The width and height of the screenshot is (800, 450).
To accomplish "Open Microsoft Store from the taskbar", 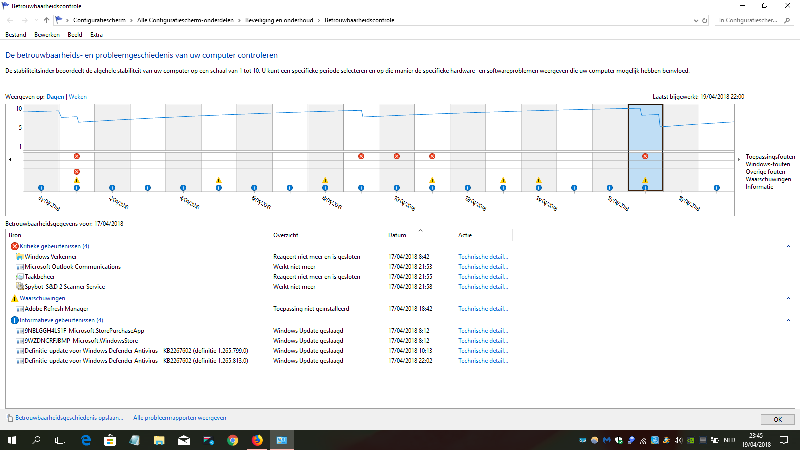I will click(x=110, y=440).
